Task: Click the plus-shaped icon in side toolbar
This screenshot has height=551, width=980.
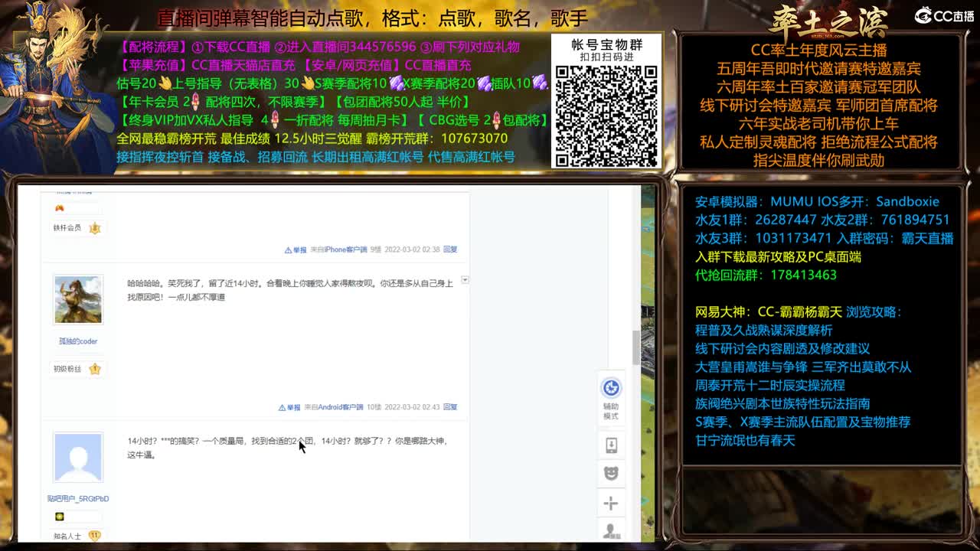Action: pyautogui.click(x=611, y=503)
